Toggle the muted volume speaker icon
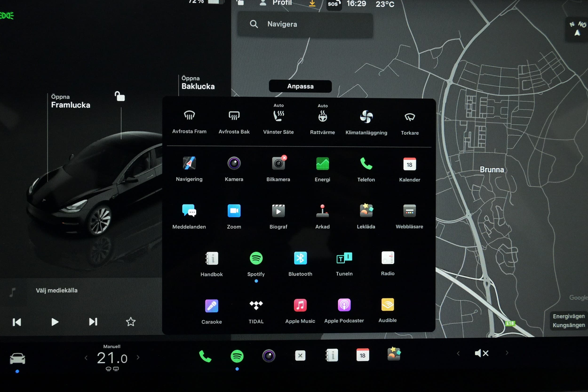 coord(481,353)
